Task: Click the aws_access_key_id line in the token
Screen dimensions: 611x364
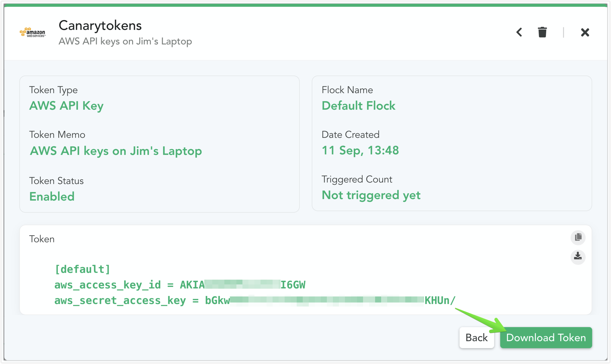Action: click(180, 285)
